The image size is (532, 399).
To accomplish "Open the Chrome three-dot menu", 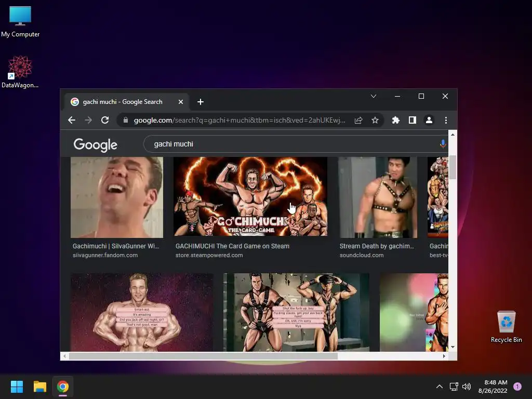I will [446, 120].
